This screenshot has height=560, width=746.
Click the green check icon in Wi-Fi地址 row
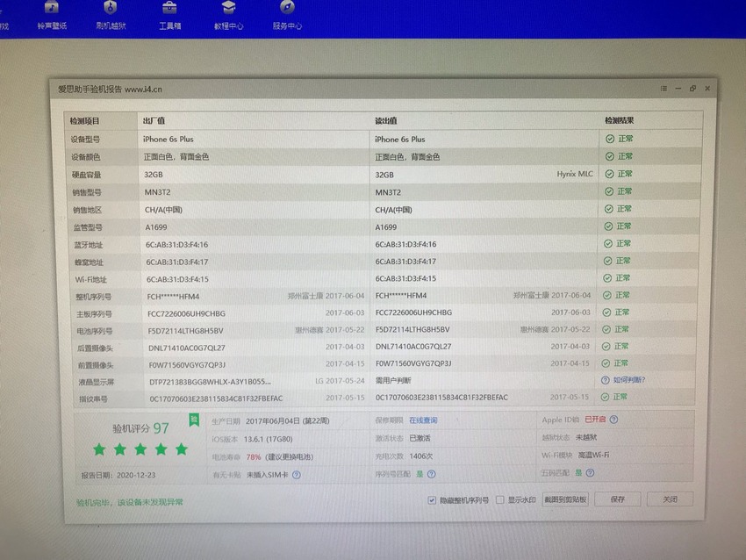tap(607, 278)
